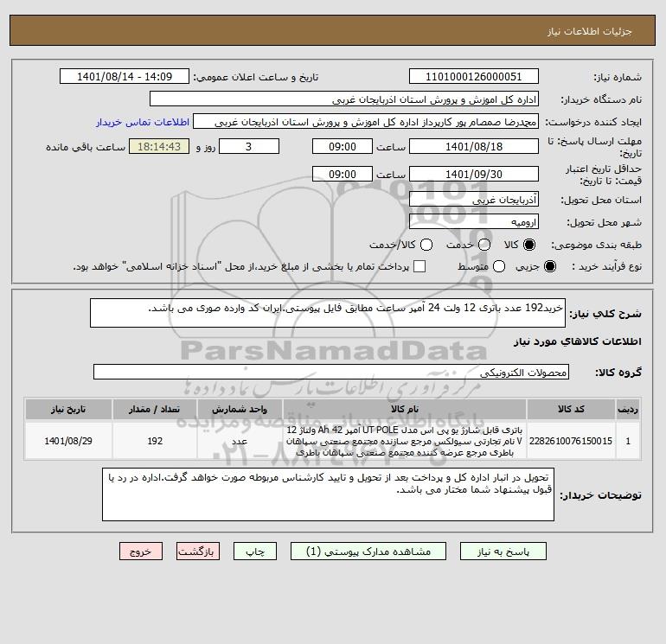Viewport: 666px width, 644px height.
Task: Click the تعداد / مقدار column header
Action: pos(155,409)
